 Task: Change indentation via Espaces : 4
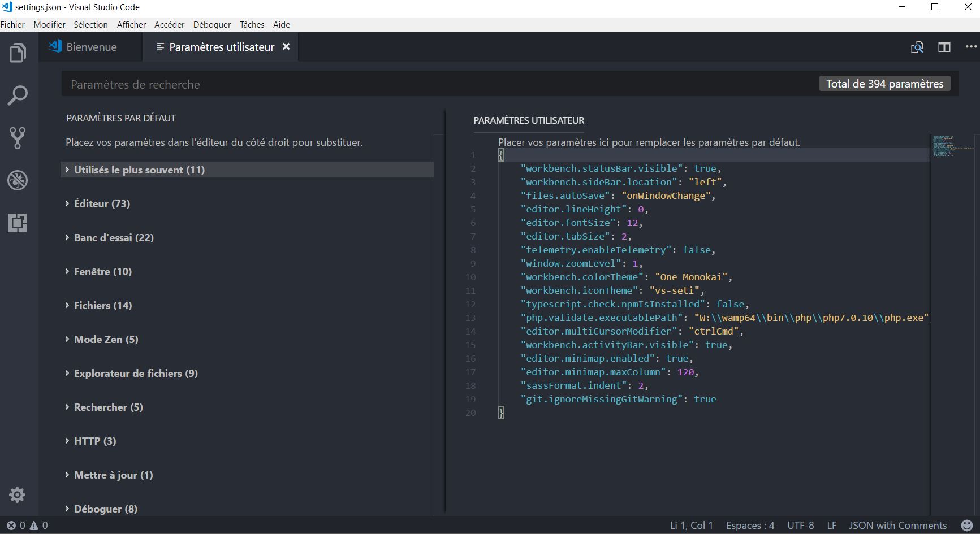(x=750, y=526)
